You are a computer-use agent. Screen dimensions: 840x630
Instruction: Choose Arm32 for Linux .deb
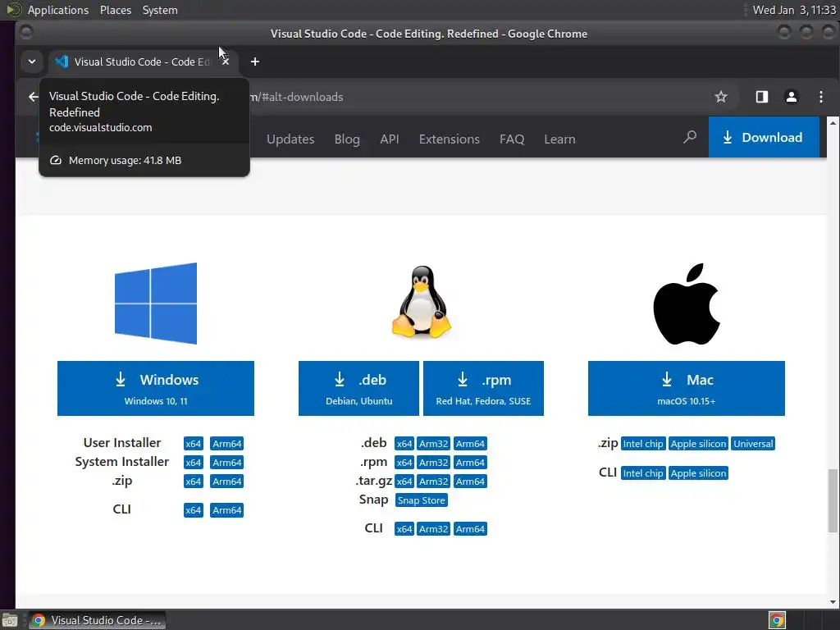pos(433,444)
